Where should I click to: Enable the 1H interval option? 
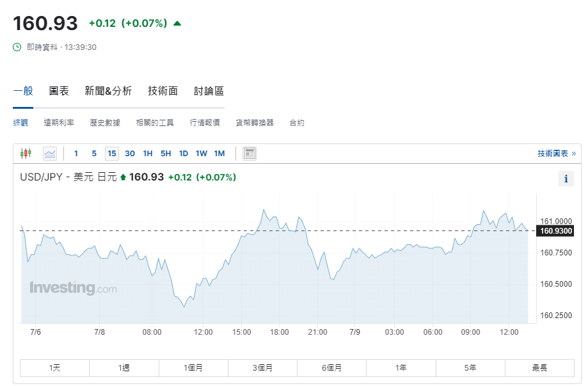[149, 153]
